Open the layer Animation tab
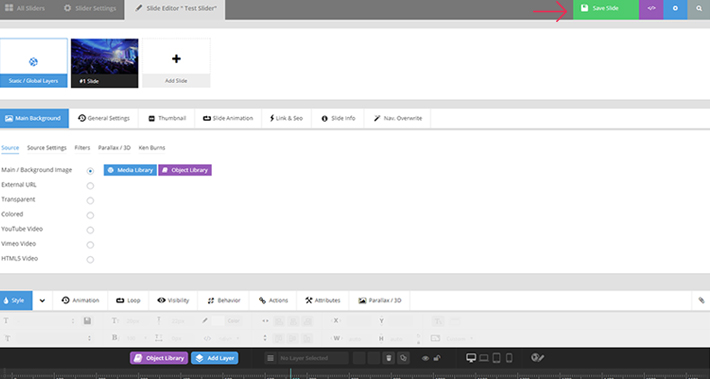The width and height of the screenshot is (710, 379). coord(80,300)
